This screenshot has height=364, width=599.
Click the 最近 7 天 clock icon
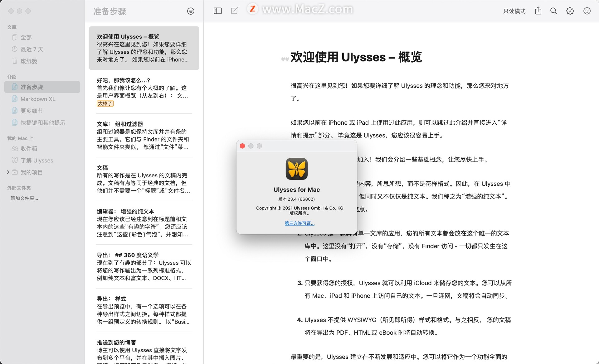click(x=15, y=49)
